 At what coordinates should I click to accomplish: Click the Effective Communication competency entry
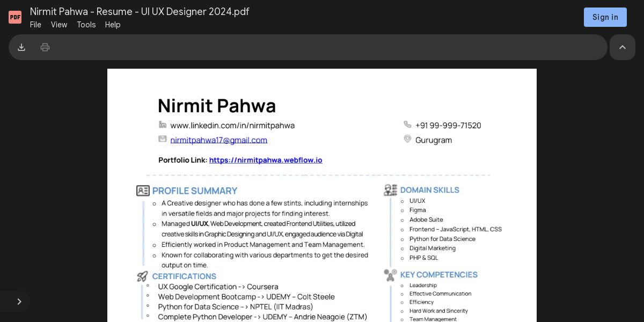click(440, 294)
